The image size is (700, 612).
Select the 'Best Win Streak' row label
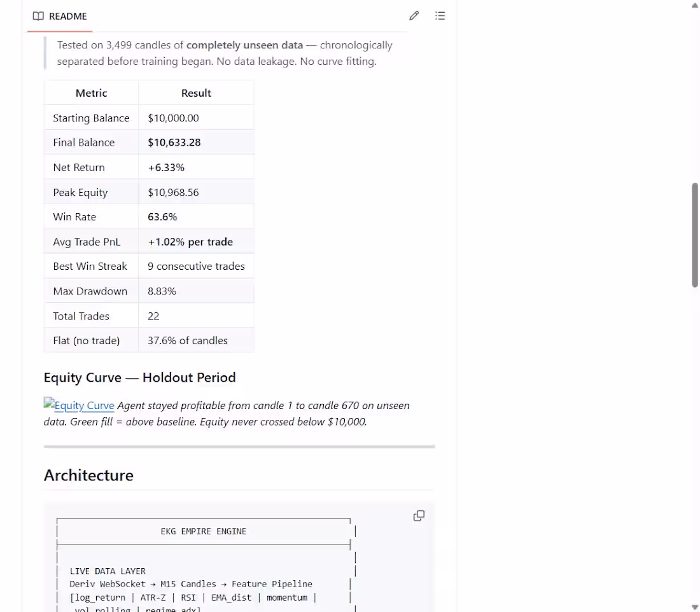click(x=91, y=266)
